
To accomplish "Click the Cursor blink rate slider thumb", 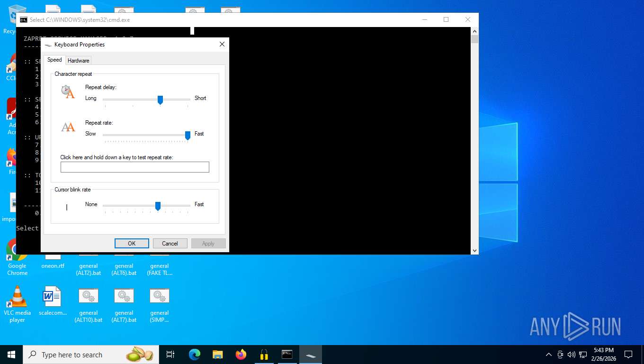I will [x=158, y=206].
